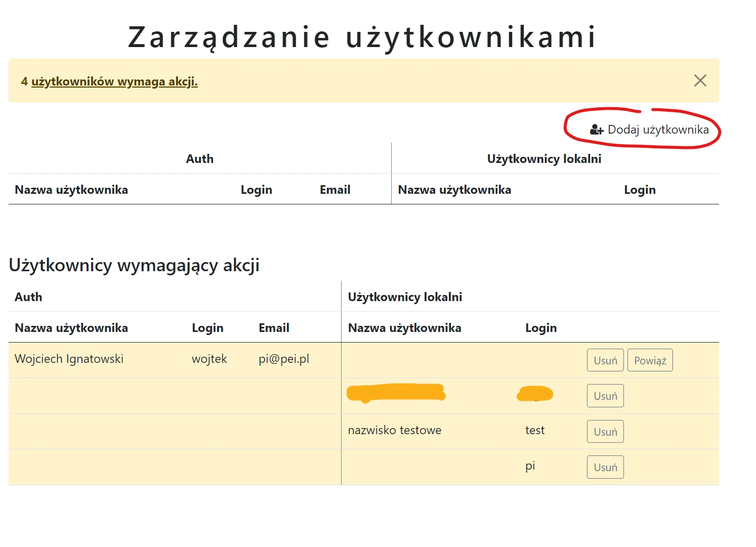Click the email address pi@pei.pl
Screen dimensions: 756x547
click(x=283, y=359)
